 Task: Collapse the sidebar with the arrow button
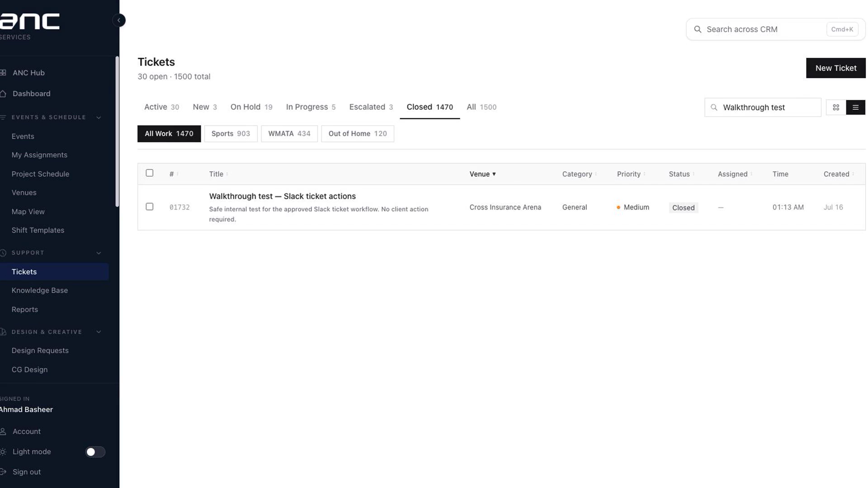click(x=119, y=20)
